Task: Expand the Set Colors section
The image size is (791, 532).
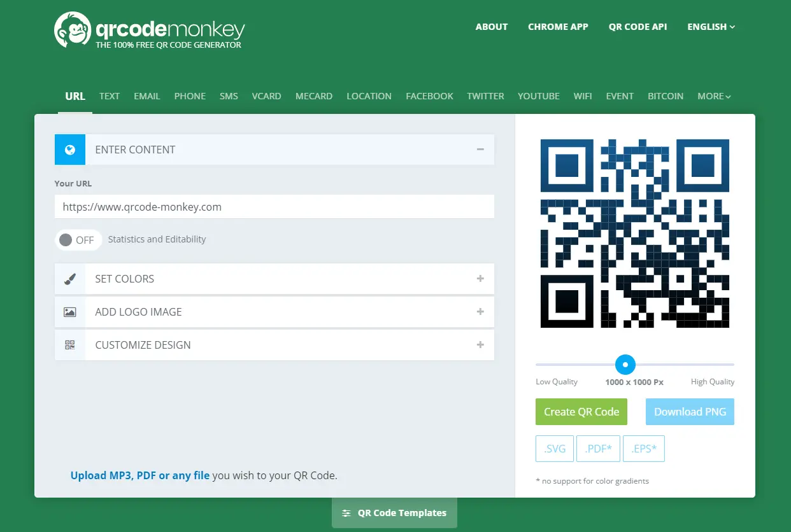Action: (x=480, y=279)
